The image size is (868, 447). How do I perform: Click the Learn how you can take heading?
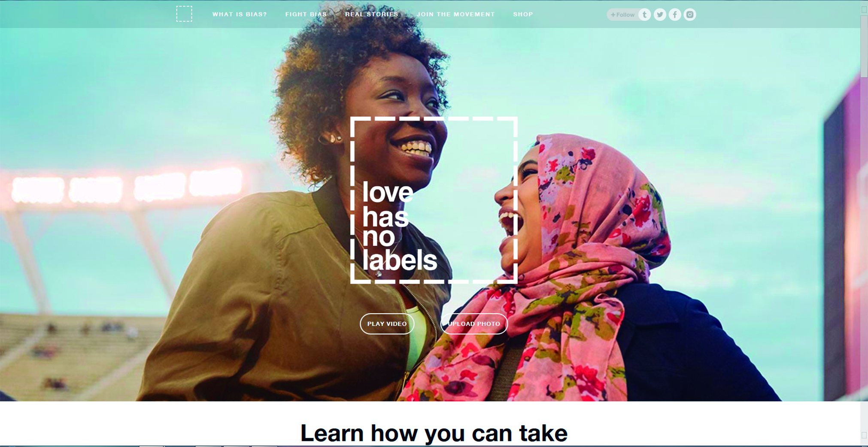(x=434, y=432)
